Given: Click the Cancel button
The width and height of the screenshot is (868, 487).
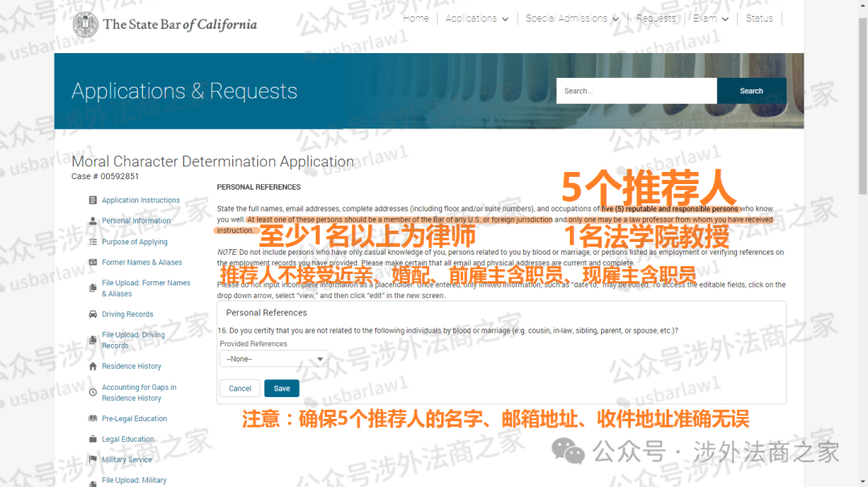Looking at the screenshot, I should click(240, 388).
